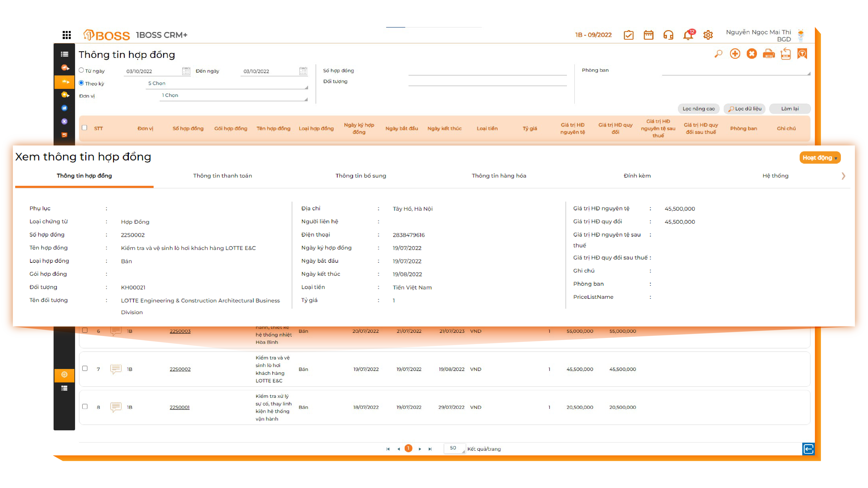
Task: Click the 'Số hợp đồng' filter input
Action: click(x=487, y=71)
